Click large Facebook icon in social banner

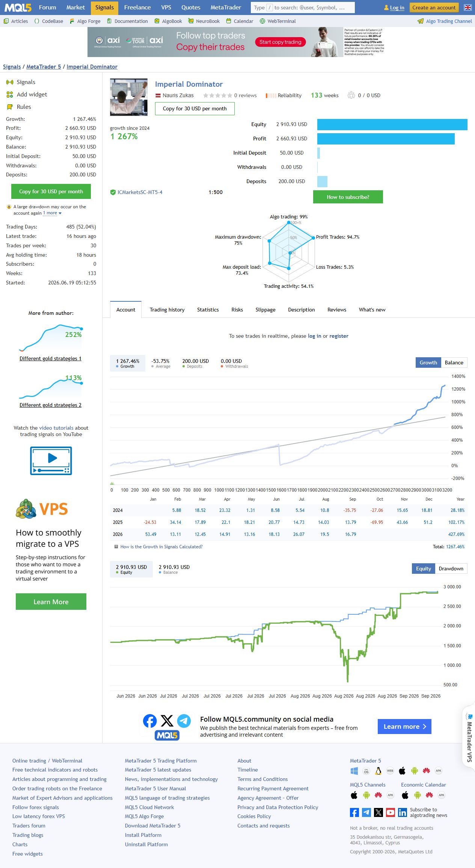(150, 721)
